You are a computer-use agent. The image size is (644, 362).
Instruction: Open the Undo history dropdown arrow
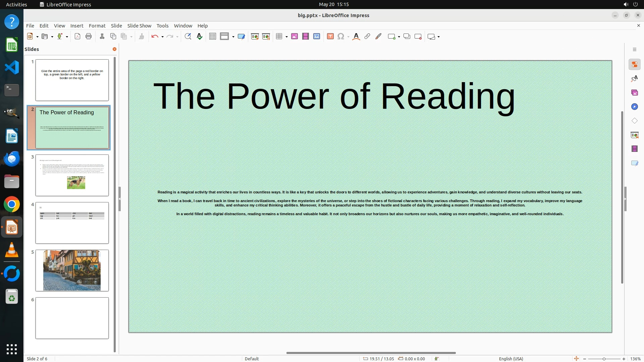tap(162, 37)
